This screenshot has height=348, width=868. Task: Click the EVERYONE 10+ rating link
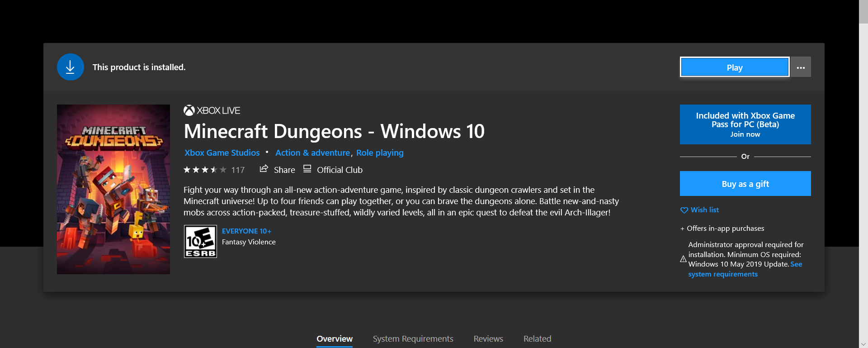pos(246,231)
